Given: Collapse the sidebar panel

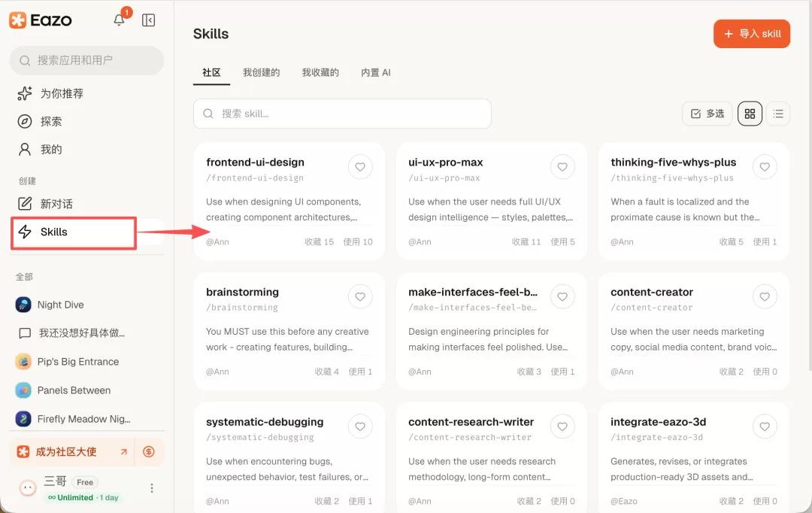Looking at the screenshot, I should coord(149,20).
